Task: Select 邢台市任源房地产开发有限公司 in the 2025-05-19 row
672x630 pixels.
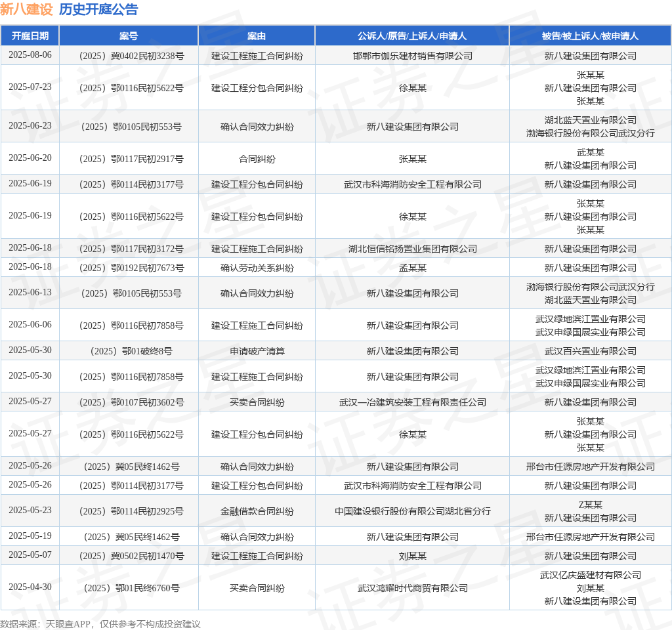Action: [590, 537]
